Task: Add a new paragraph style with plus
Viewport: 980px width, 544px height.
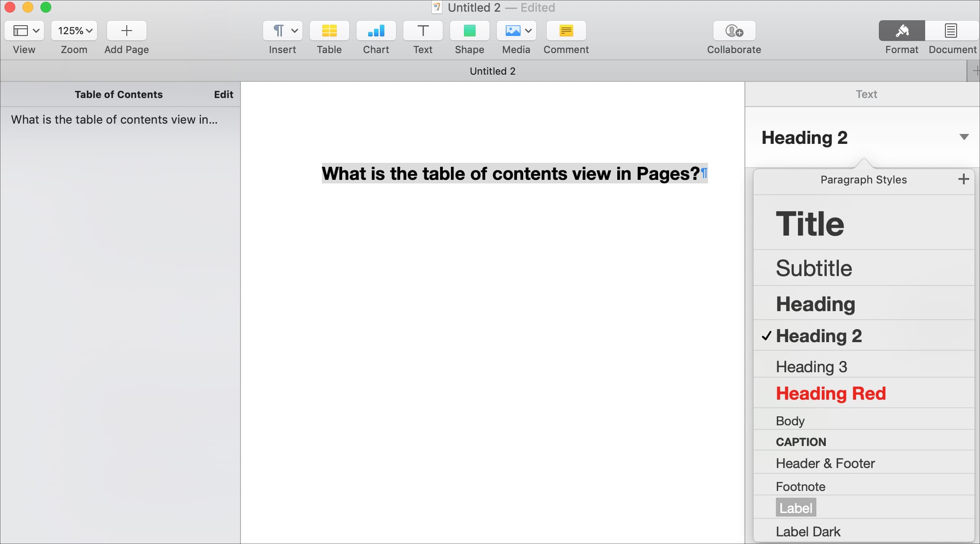Action: pyautogui.click(x=963, y=179)
